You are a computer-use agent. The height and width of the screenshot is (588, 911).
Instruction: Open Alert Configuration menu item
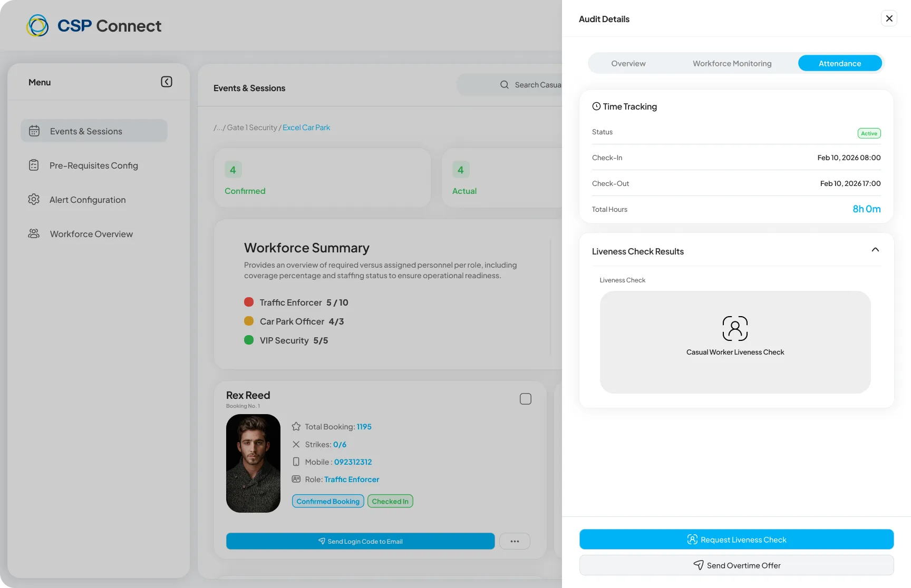(94, 200)
